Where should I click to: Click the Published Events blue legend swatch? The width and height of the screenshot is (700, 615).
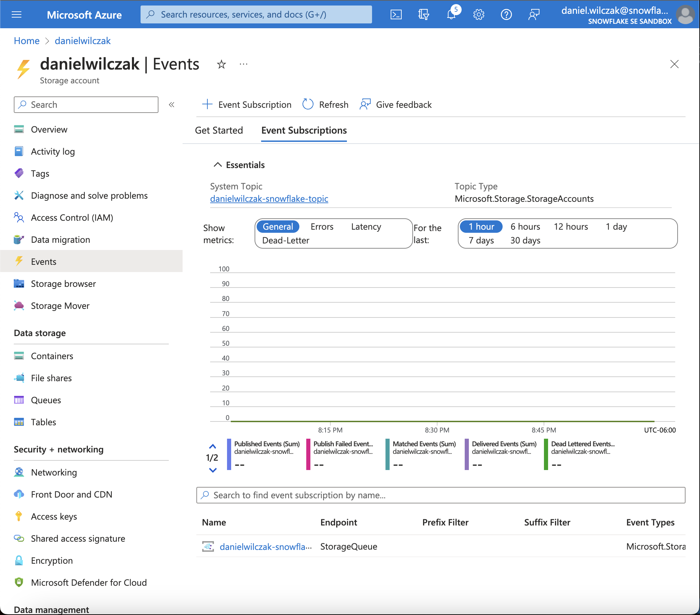pyautogui.click(x=229, y=455)
